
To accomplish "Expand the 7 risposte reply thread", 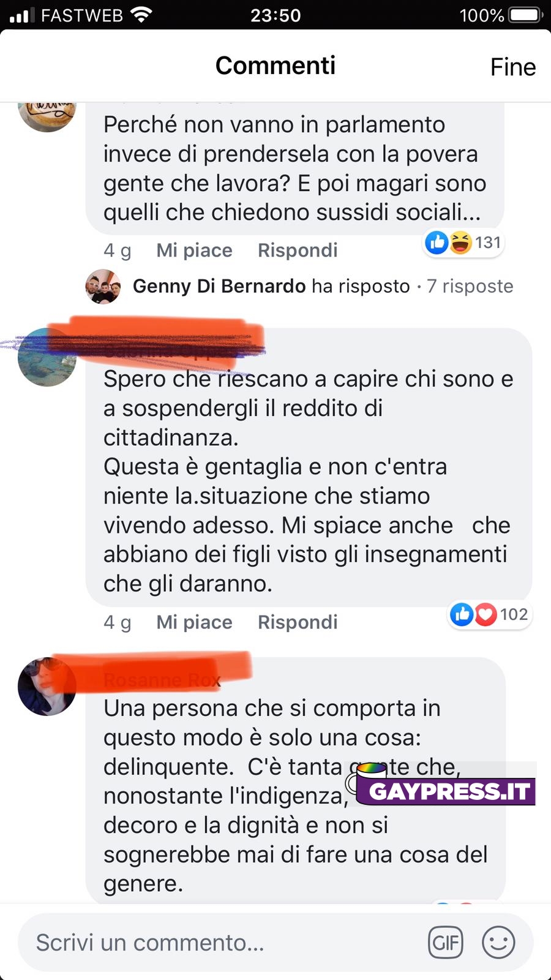I will click(x=470, y=286).
